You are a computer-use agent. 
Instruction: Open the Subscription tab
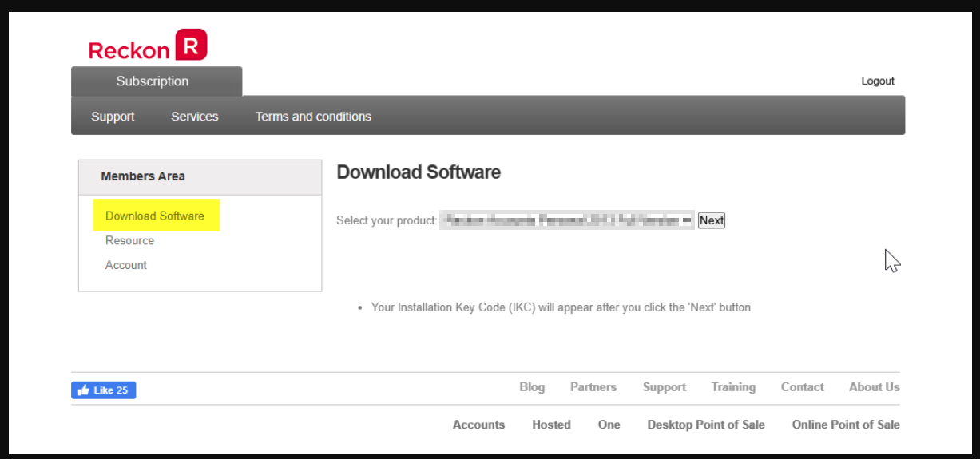157,81
